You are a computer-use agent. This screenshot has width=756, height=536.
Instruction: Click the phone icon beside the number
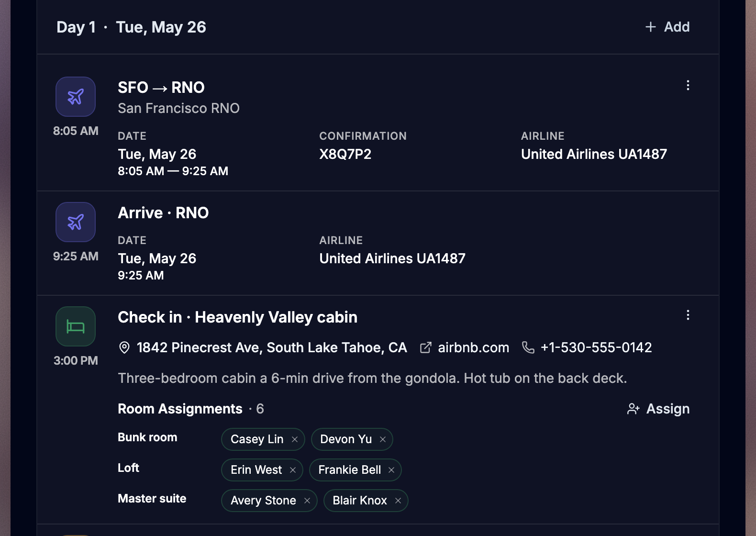coord(528,347)
